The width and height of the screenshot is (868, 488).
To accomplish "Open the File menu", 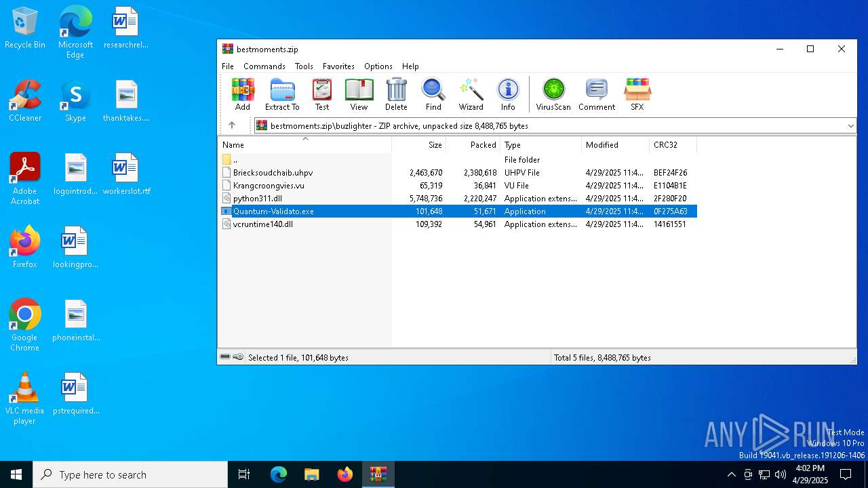I will click(x=228, y=66).
